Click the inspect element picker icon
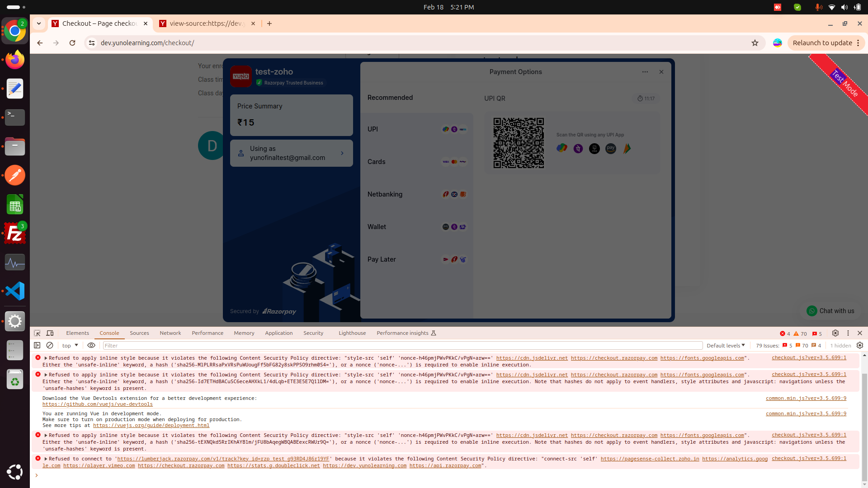The height and width of the screenshot is (488, 868). [37, 333]
